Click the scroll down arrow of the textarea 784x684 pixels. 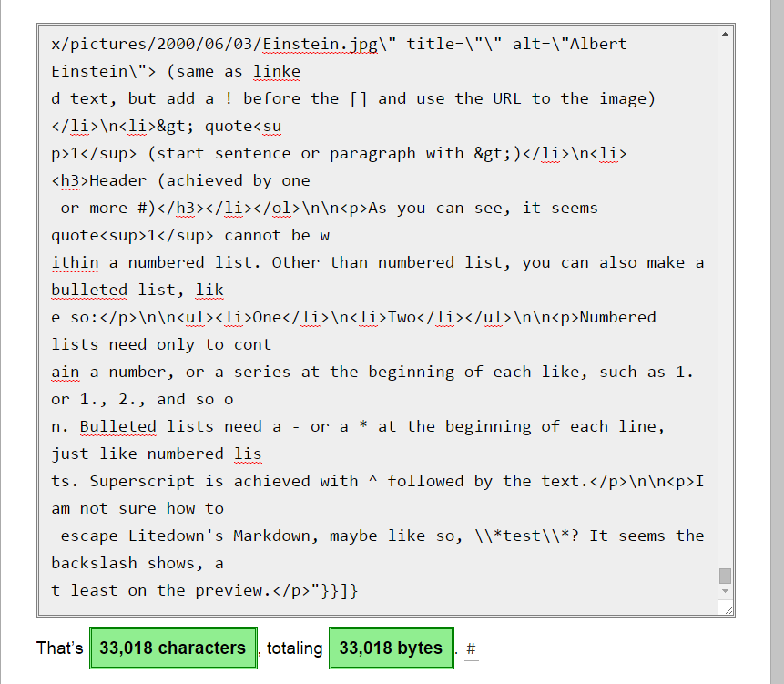pos(725,591)
